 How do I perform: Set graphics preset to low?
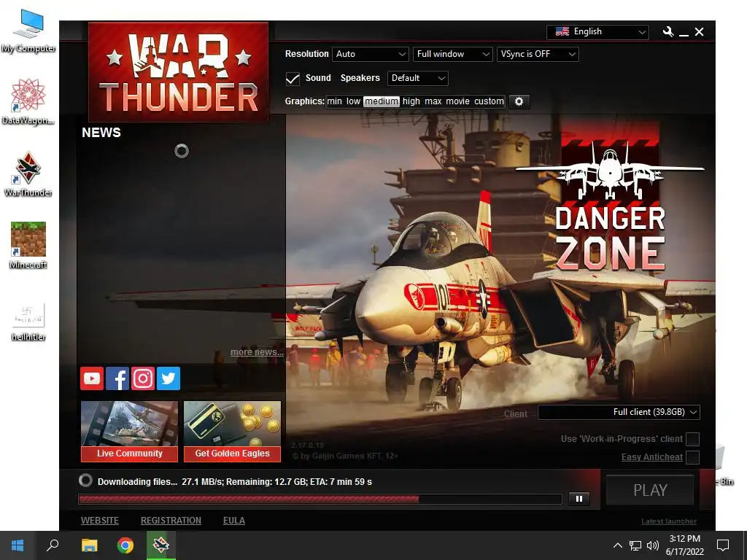(353, 101)
